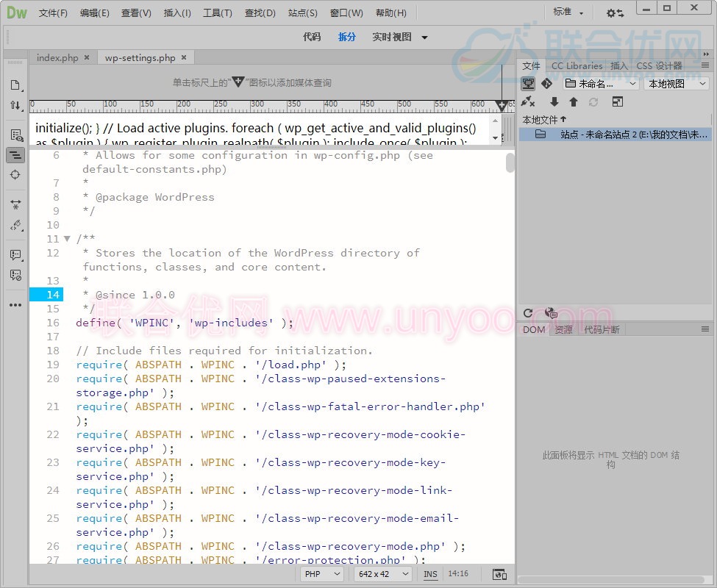Click the refresh icon above DOM tab

point(528,313)
